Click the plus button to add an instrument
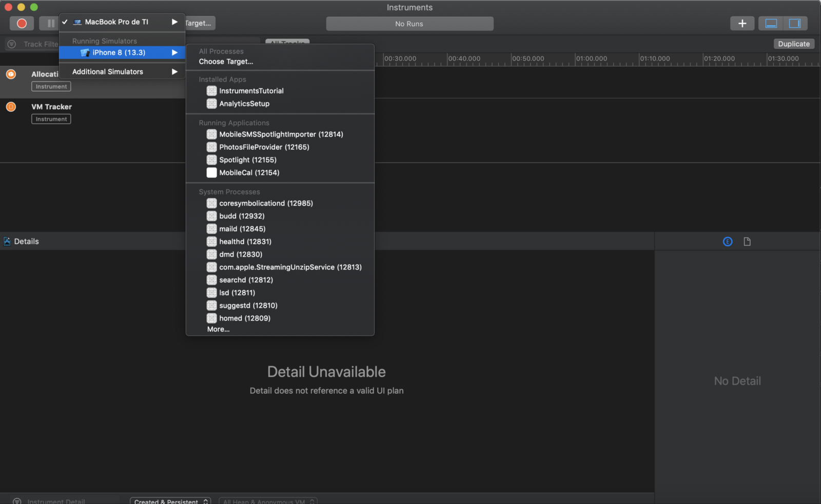The image size is (821, 504). coord(742,23)
